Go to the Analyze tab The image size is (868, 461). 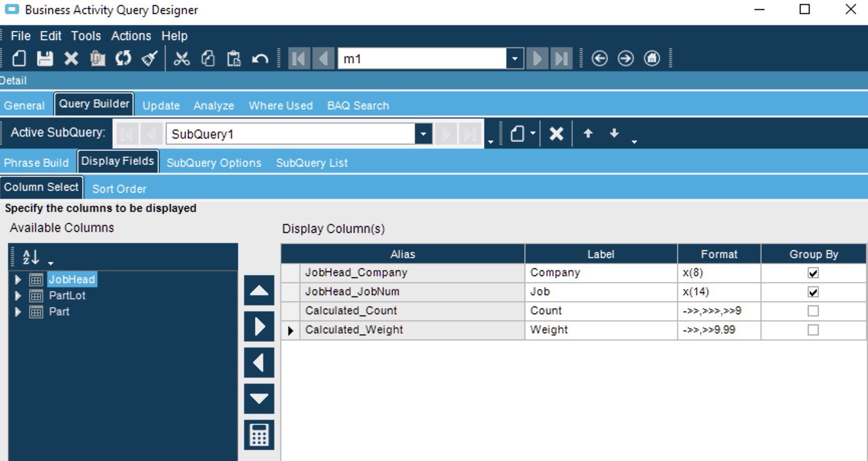213,106
